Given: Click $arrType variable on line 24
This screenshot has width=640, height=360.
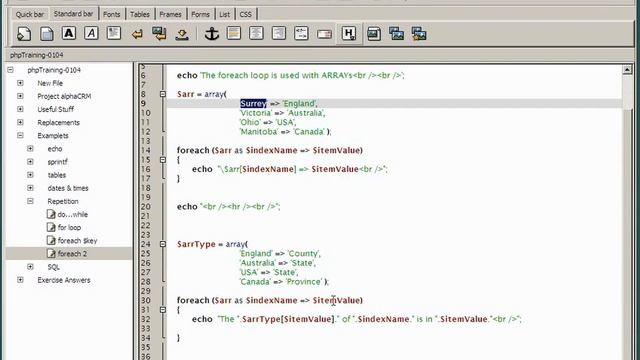Looking at the screenshot, I should pos(196,244).
